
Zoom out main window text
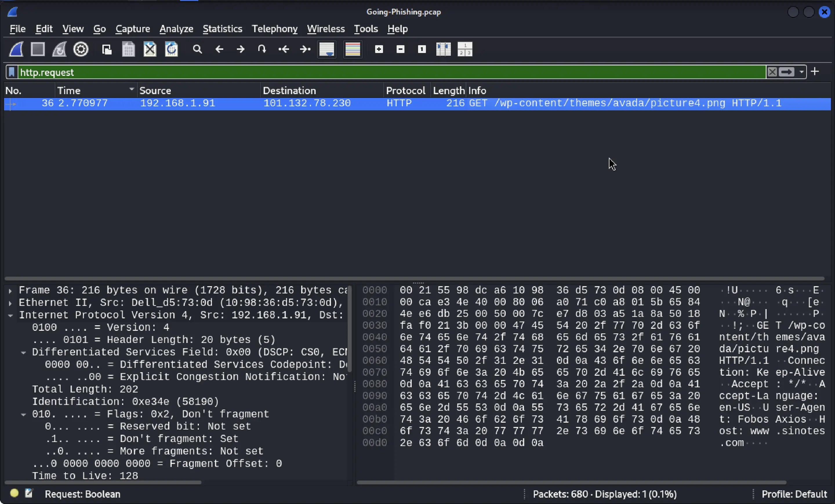401,50
